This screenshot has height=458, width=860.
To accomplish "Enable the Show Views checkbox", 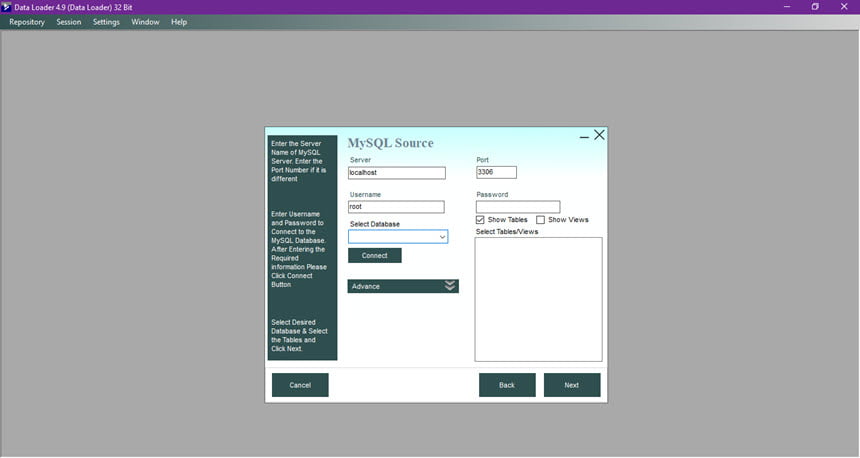I will tap(540, 220).
